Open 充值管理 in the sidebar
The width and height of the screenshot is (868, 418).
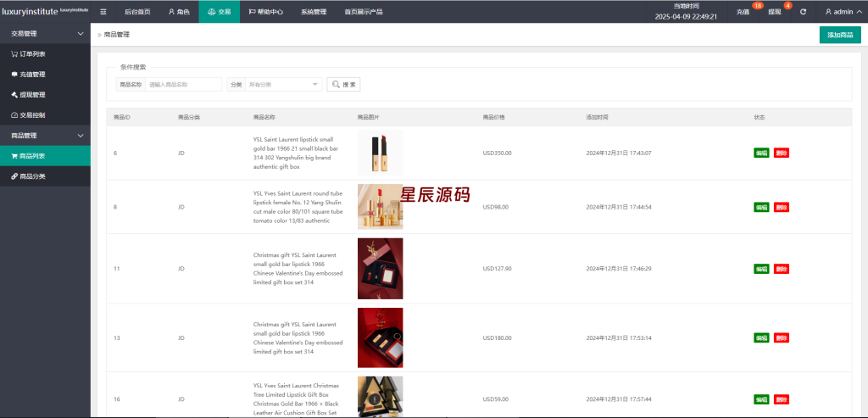[46, 74]
